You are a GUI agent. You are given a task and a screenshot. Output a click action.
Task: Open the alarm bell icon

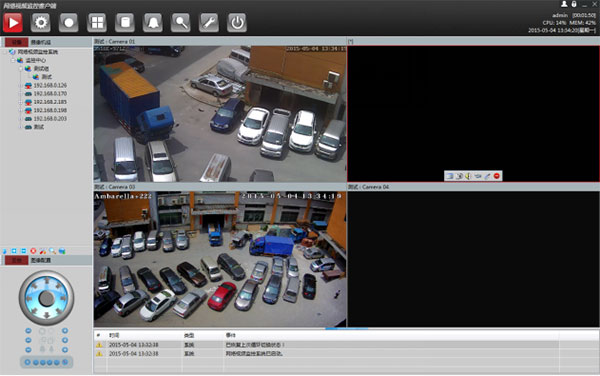pos(153,23)
